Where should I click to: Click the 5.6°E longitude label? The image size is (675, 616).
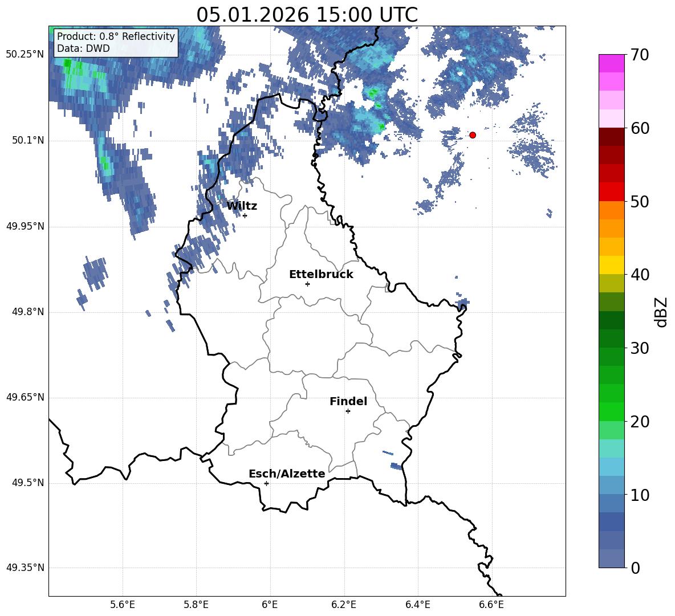[123, 605]
